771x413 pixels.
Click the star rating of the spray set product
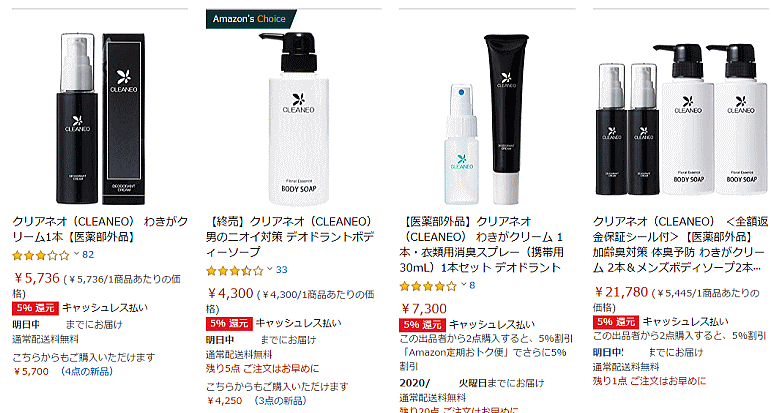(428, 286)
